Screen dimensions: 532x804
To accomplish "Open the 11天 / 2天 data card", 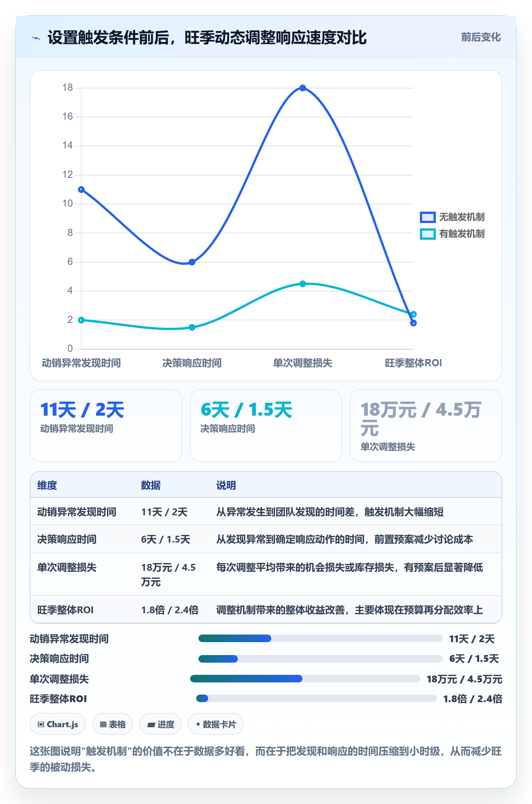I will [106, 426].
